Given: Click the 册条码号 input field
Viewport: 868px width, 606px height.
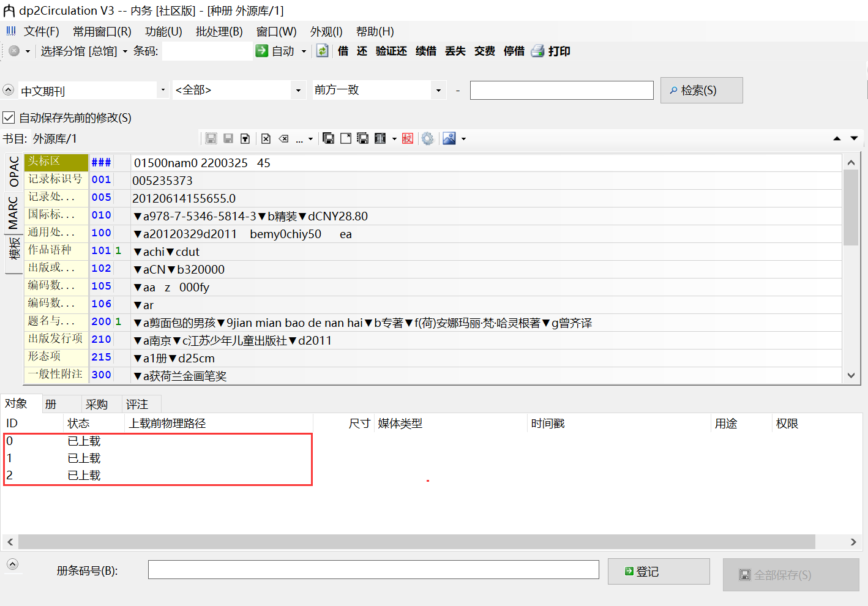Looking at the screenshot, I should (x=373, y=569).
